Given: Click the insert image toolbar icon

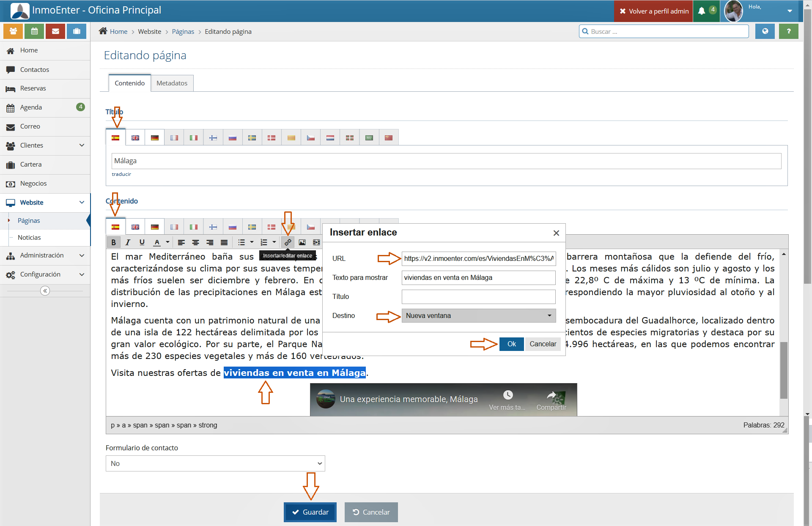Looking at the screenshot, I should [x=302, y=242].
